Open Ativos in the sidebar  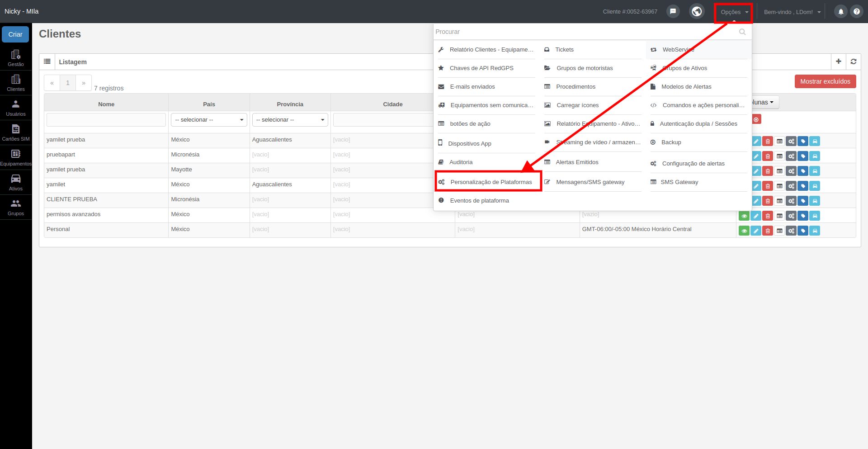tap(16, 182)
